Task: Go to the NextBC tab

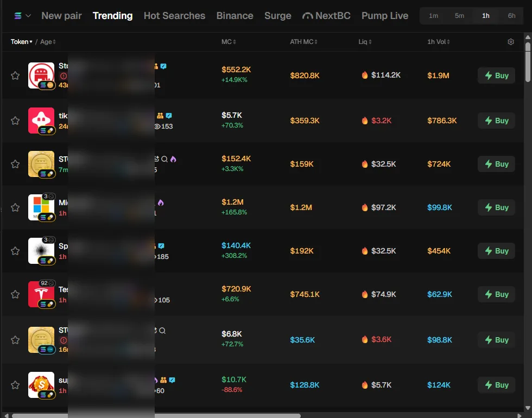Action: click(x=326, y=16)
